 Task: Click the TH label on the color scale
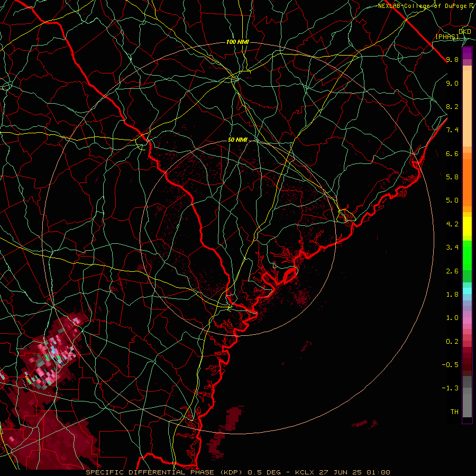coord(454,412)
